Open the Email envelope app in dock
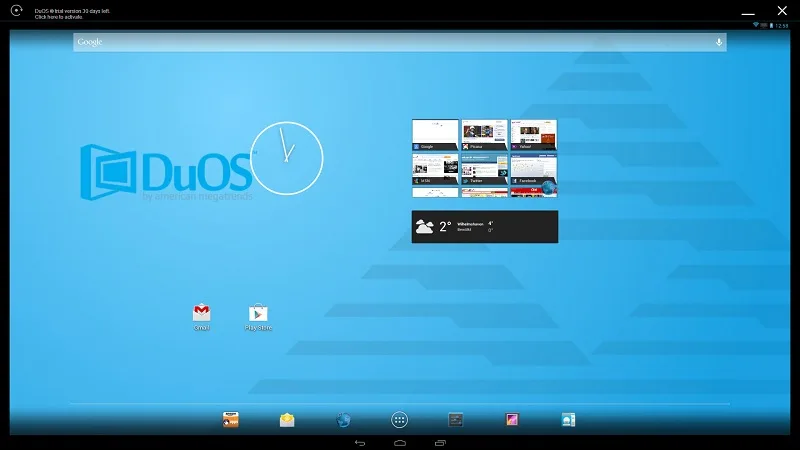800x450 pixels. [287, 420]
